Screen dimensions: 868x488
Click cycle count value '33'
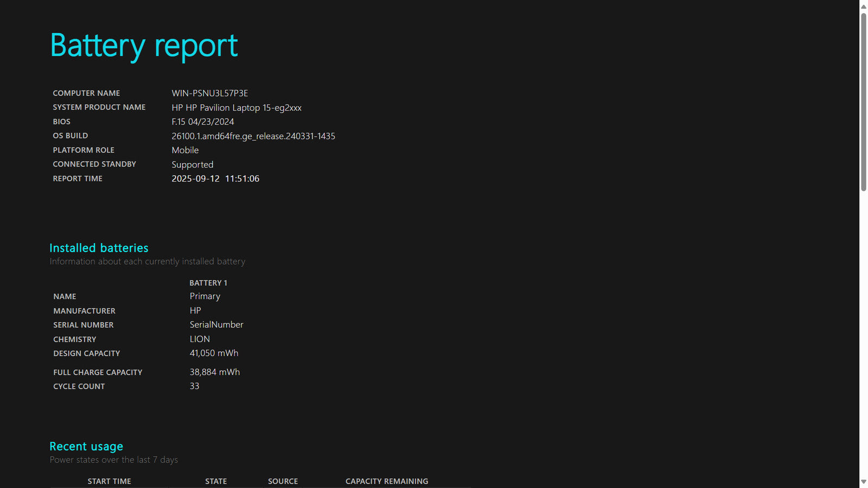[x=194, y=386]
